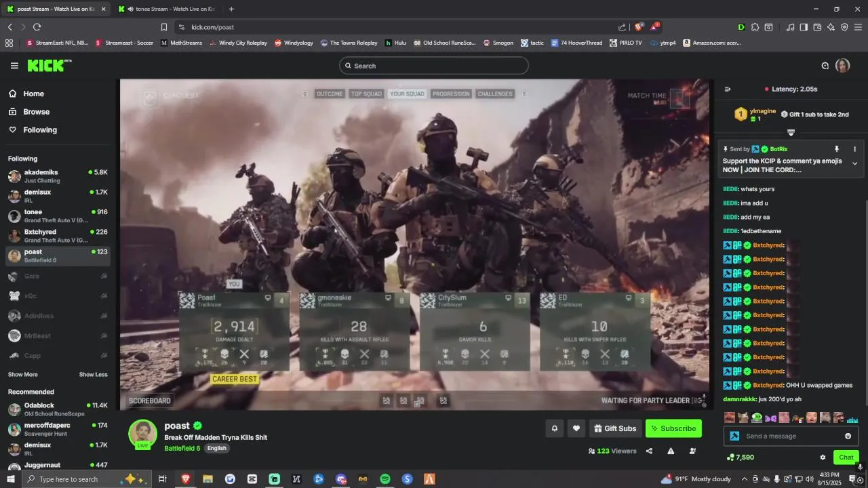Collapse the chat panel using the arrow icon

[728, 89]
